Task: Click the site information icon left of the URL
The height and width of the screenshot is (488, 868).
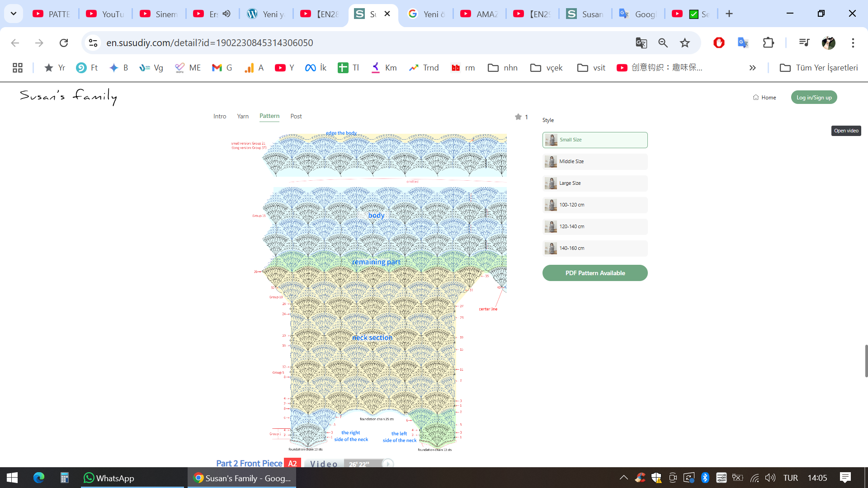Action: coord(93,43)
